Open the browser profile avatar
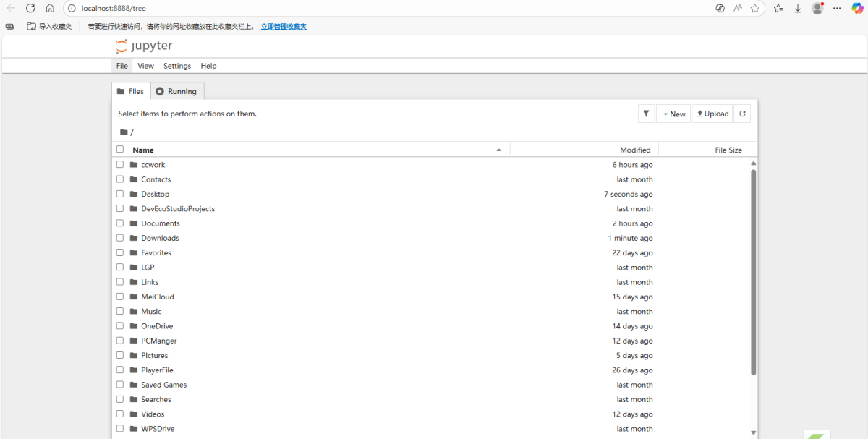The height and width of the screenshot is (439, 868). pyautogui.click(x=818, y=8)
